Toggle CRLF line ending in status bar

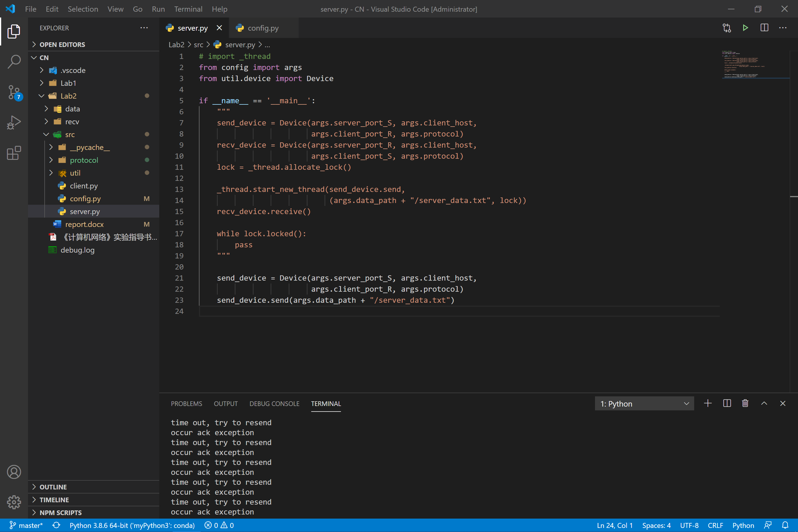715,525
